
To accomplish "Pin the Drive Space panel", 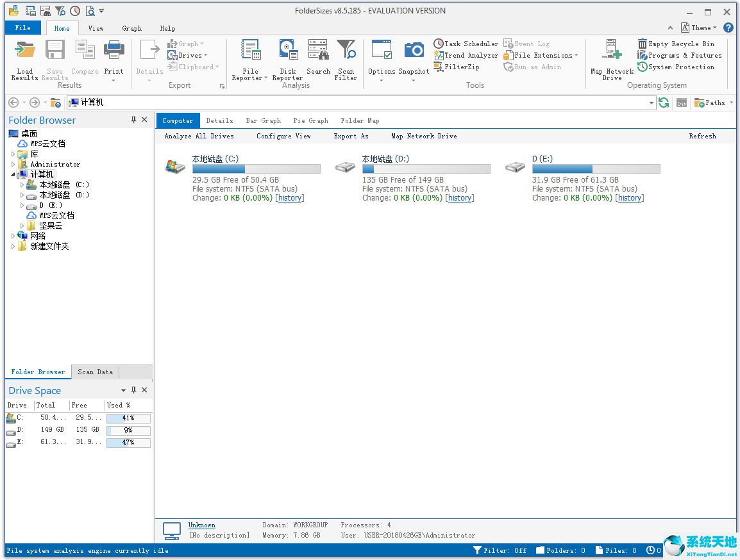I will coord(133,390).
